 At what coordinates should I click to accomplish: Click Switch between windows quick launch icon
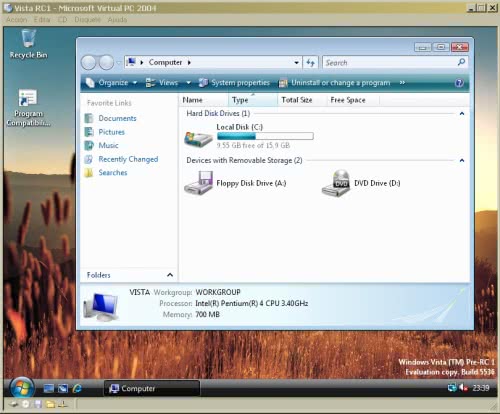point(63,388)
